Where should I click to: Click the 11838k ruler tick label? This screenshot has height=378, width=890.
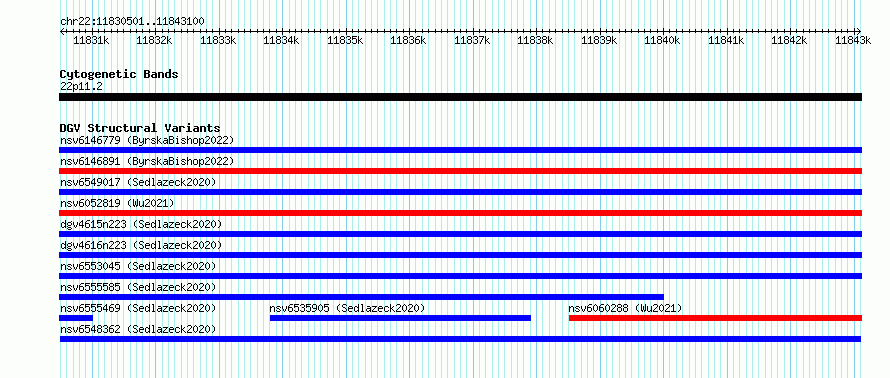pyautogui.click(x=536, y=40)
